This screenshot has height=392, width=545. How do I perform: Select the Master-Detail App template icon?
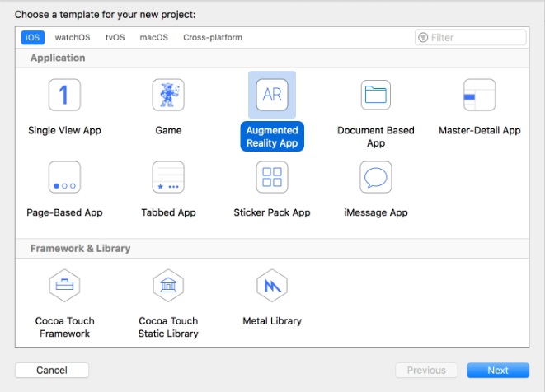tap(479, 96)
